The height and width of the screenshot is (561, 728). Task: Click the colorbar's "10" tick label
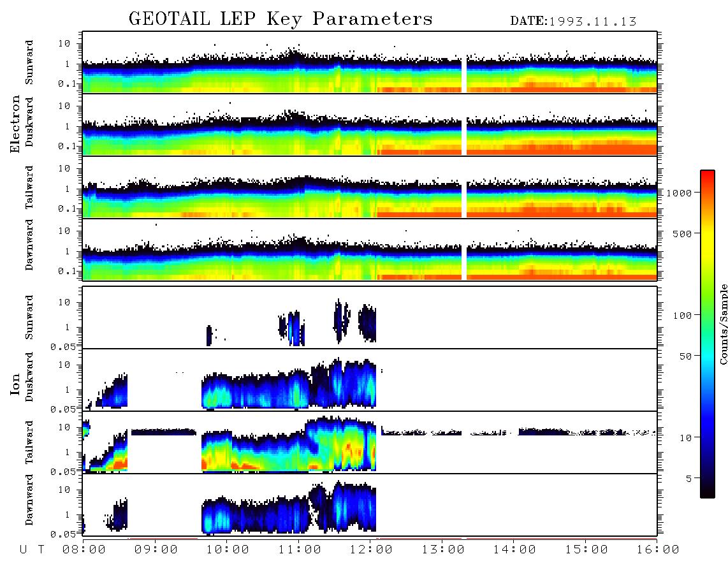[x=686, y=438]
